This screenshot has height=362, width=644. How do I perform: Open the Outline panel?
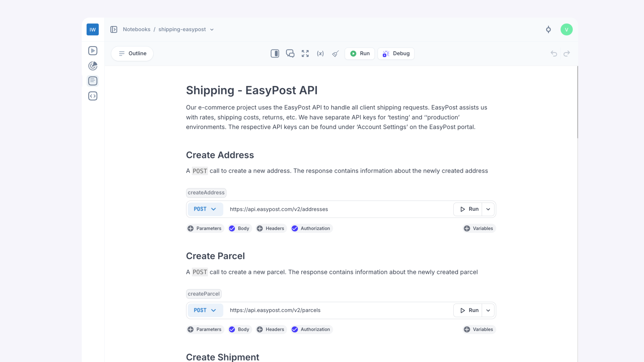coord(132,54)
